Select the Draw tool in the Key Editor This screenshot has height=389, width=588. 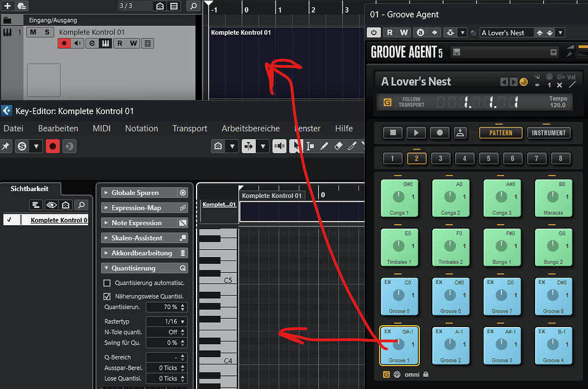tap(324, 146)
